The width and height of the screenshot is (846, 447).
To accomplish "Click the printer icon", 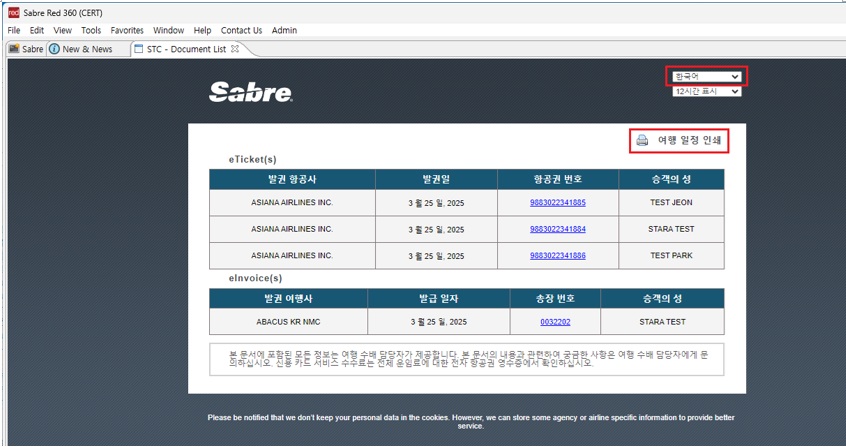I will pyautogui.click(x=642, y=140).
